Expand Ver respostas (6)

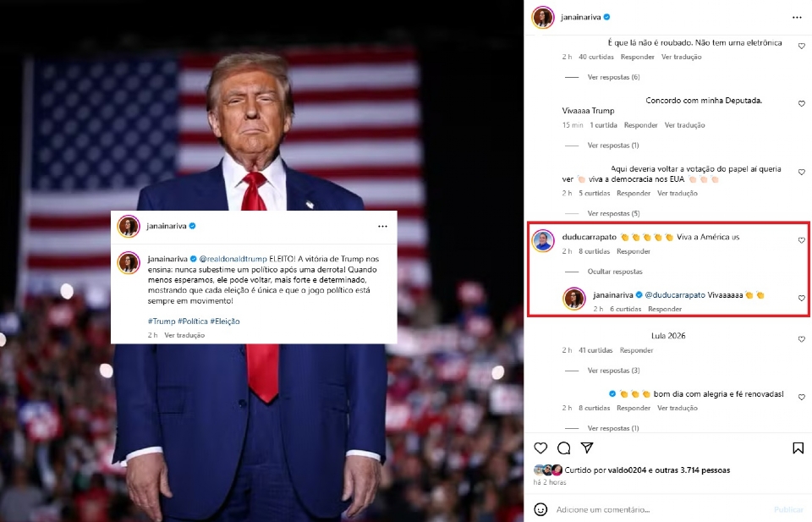(613, 77)
